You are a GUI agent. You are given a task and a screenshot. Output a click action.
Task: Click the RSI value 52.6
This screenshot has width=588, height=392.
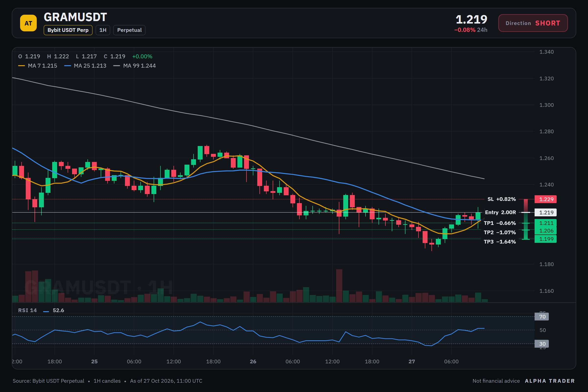(59, 310)
